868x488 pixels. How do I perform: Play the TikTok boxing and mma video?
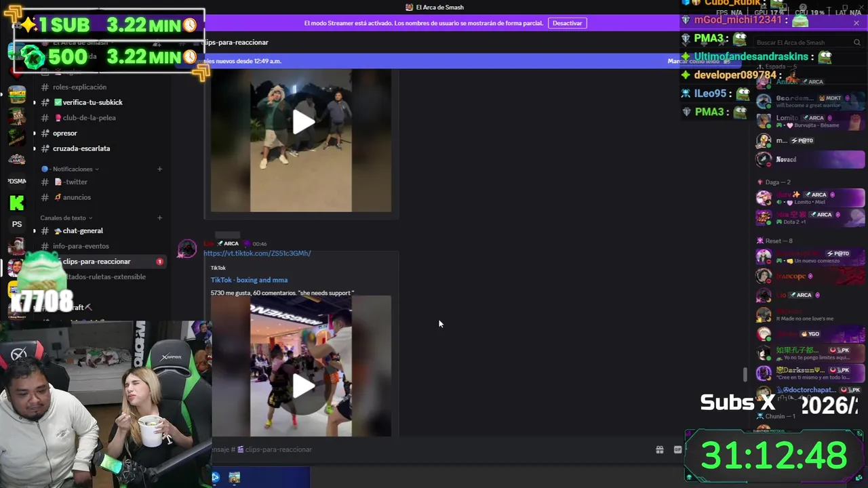coord(302,386)
